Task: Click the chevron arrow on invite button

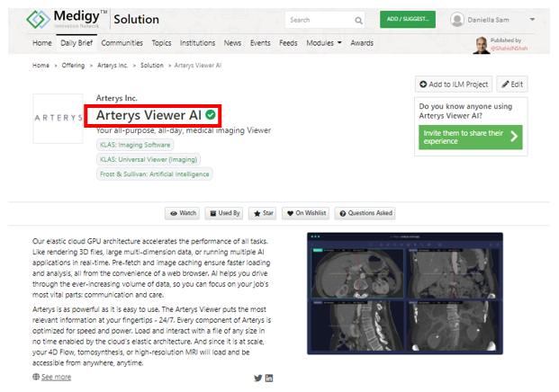Action: [x=514, y=137]
